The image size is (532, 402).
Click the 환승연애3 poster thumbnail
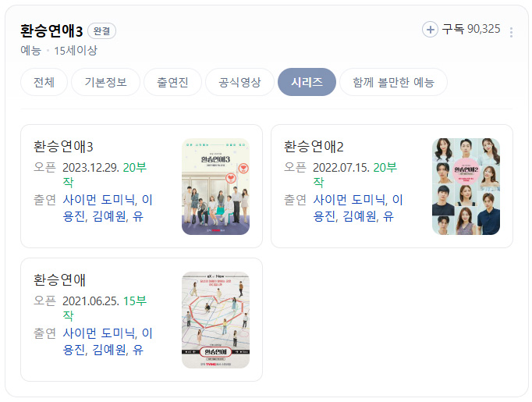[x=216, y=187]
